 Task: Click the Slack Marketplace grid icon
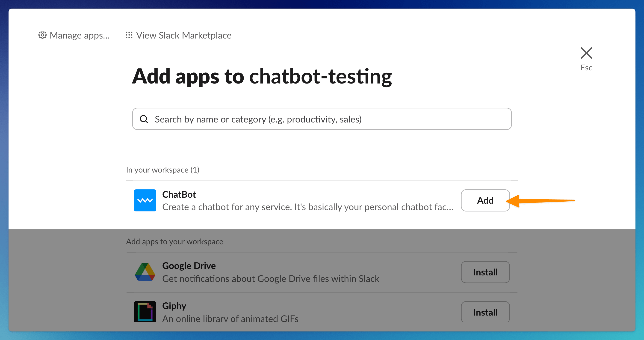click(x=129, y=35)
